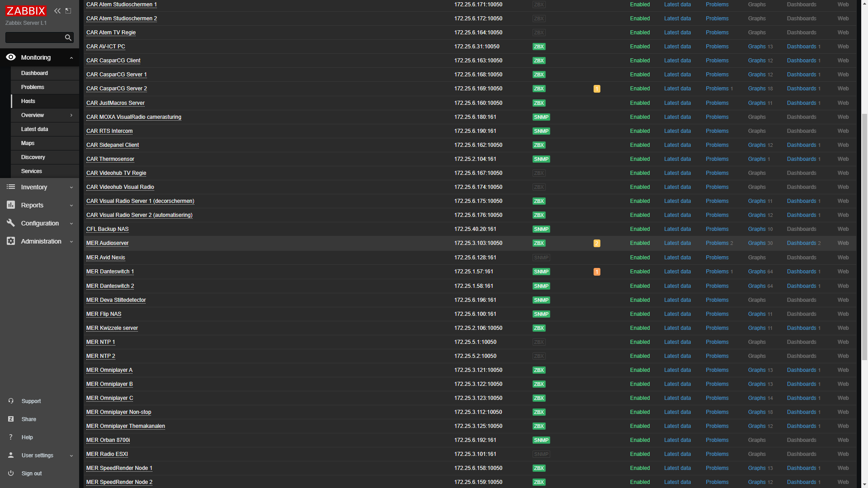This screenshot has width=868, height=488.
Task: Click ZBX badge for MER Kwizzele server
Action: [x=539, y=328]
